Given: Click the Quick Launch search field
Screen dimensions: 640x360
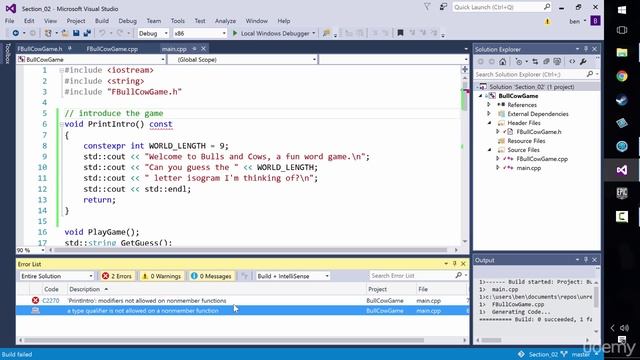Looking at the screenshot, I should pyautogui.click(x=502, y=7).
